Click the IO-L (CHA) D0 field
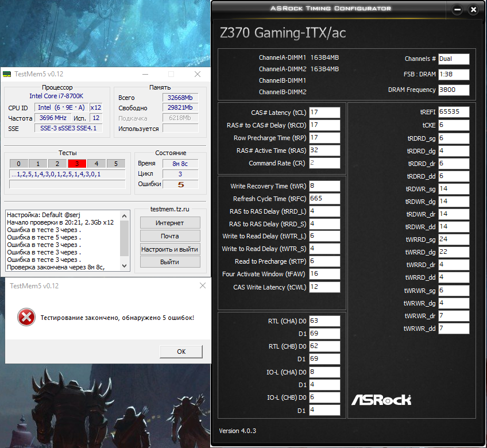Screen dimensions: 487x448 click(324, 372)
